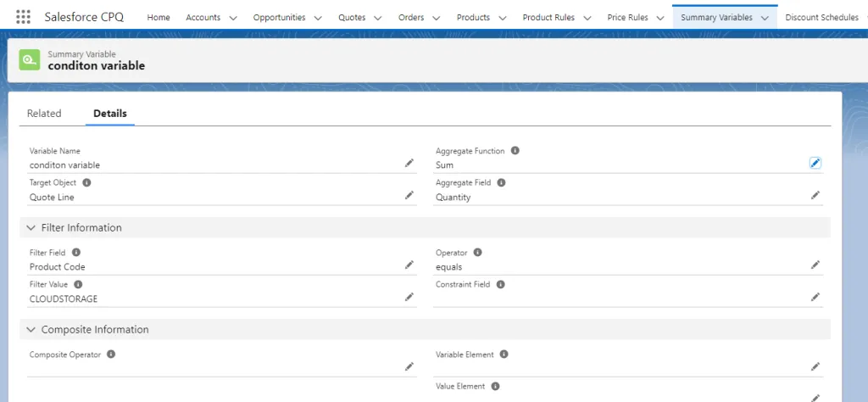The image size is (868, 402).
Task: Click the equals operator value
Action: click(x=449, y=267)
